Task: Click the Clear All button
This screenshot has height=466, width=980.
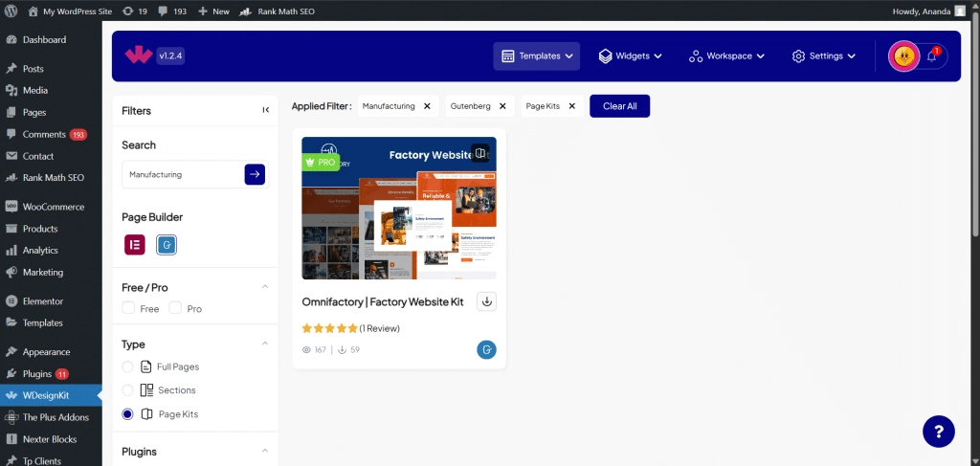Action: pos(620,106)
